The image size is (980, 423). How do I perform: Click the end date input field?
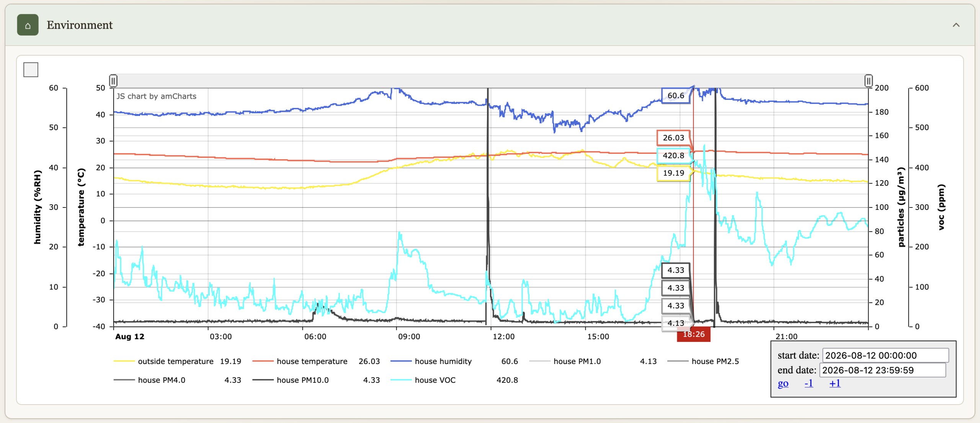coord(883,370)
